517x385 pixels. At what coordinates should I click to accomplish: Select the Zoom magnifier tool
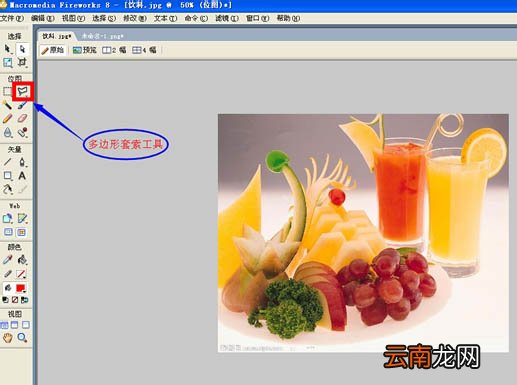[22, 338]
